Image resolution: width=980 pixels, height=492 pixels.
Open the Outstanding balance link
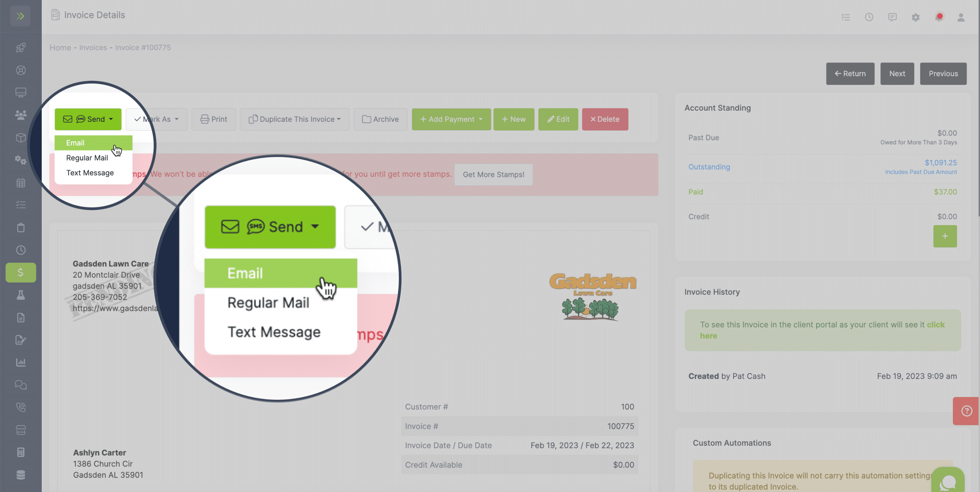[709, 167]
